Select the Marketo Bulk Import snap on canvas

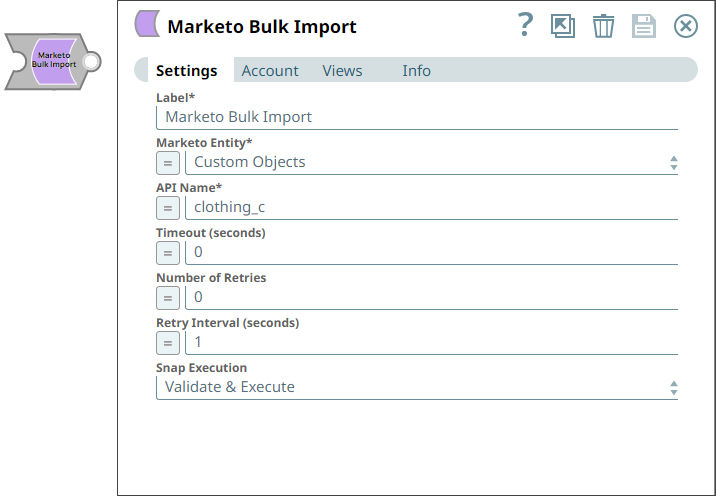pyautogui.click(x=53, y=61)
